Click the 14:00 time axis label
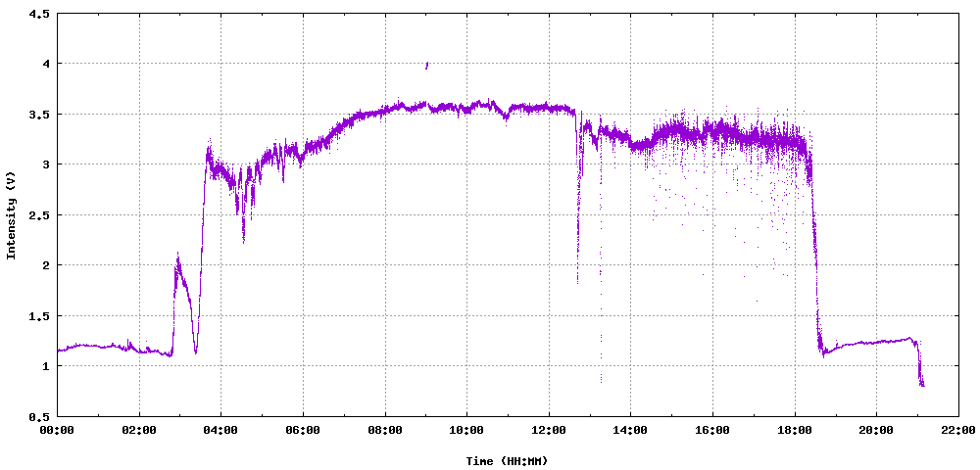The image size is (980, 470). point(630,430)
